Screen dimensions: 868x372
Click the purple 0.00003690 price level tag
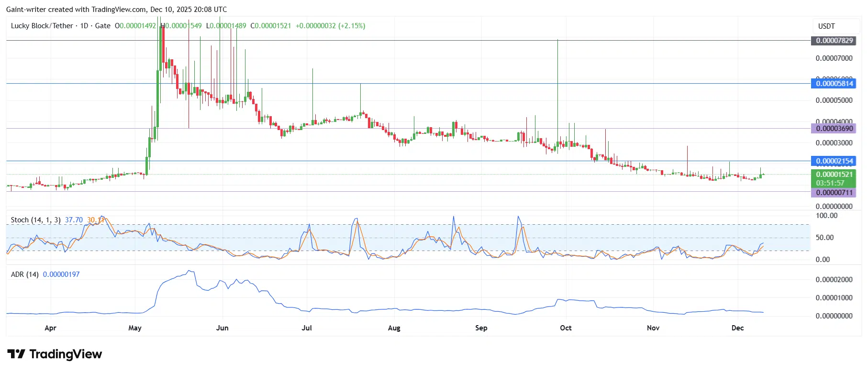(834, 129)
